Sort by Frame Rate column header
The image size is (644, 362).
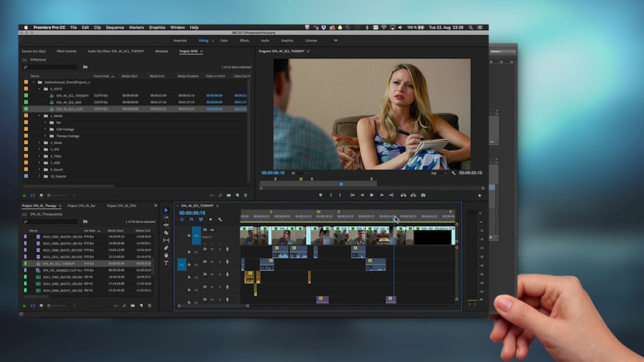click(101, 76)
